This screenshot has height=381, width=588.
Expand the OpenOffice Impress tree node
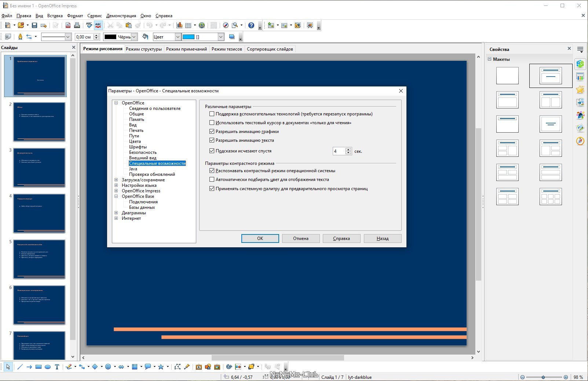tap(116, 191)
